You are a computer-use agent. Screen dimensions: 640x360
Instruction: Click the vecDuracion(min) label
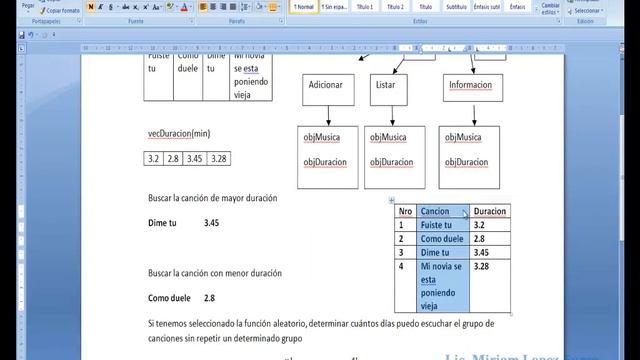(x=179, y=133)
